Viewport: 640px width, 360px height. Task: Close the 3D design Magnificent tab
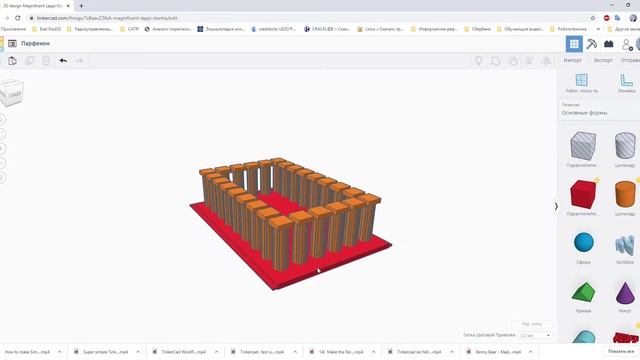pos(68,6)
